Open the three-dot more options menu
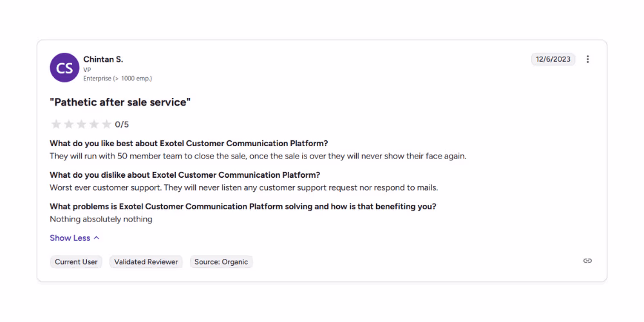This screenshot has width=644, height=322. coord(587,59)
